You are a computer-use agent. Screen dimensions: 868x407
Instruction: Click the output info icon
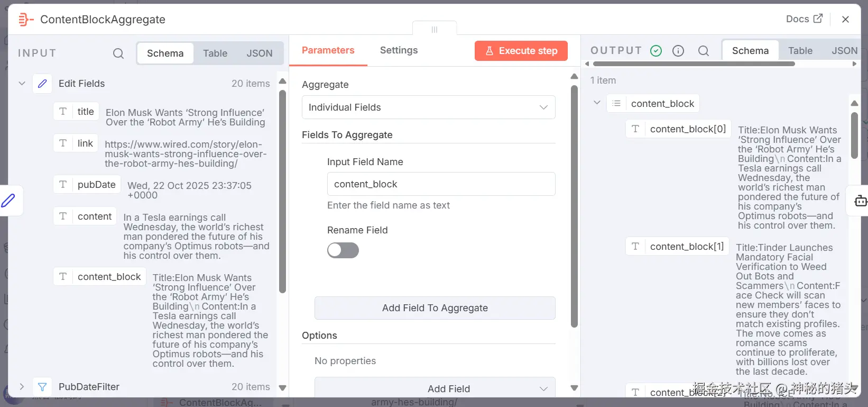coord(678,51)
